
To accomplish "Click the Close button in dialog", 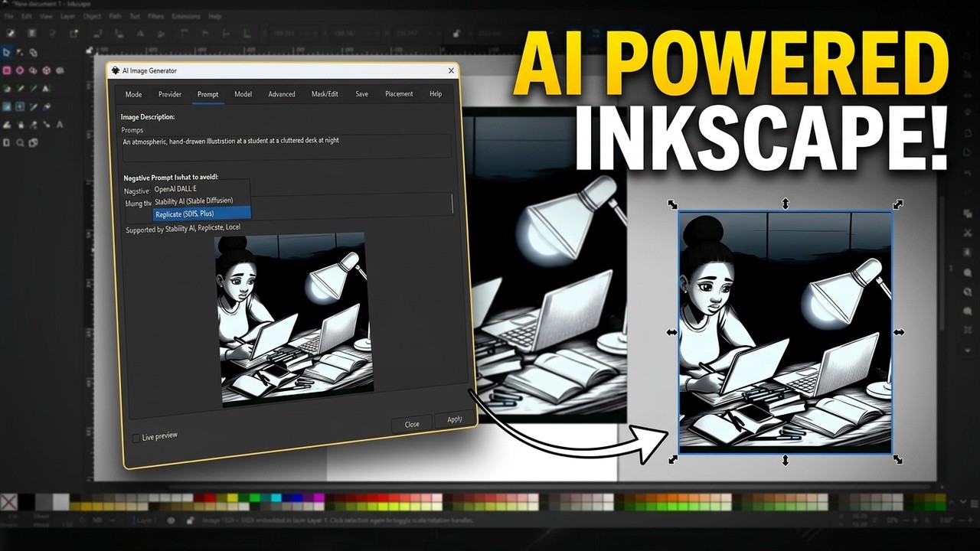I will point(412,424).
